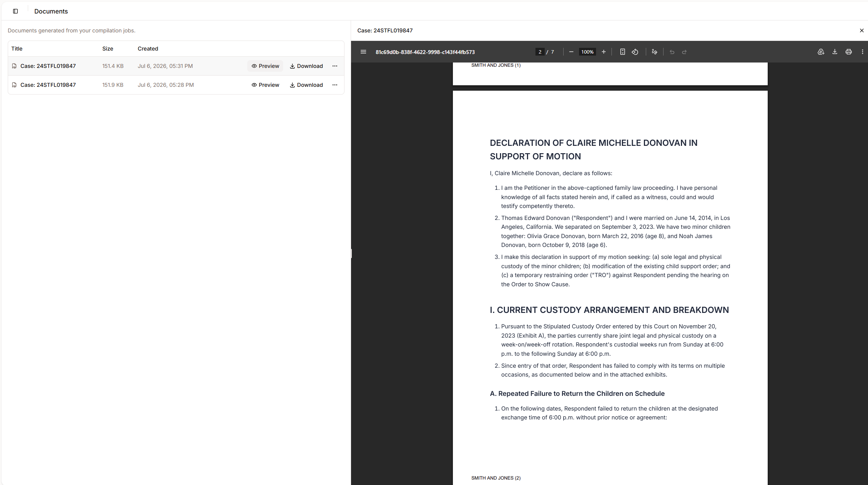Sort by Size column header
This screenshot has width=868, height=485.
point(108,49)
